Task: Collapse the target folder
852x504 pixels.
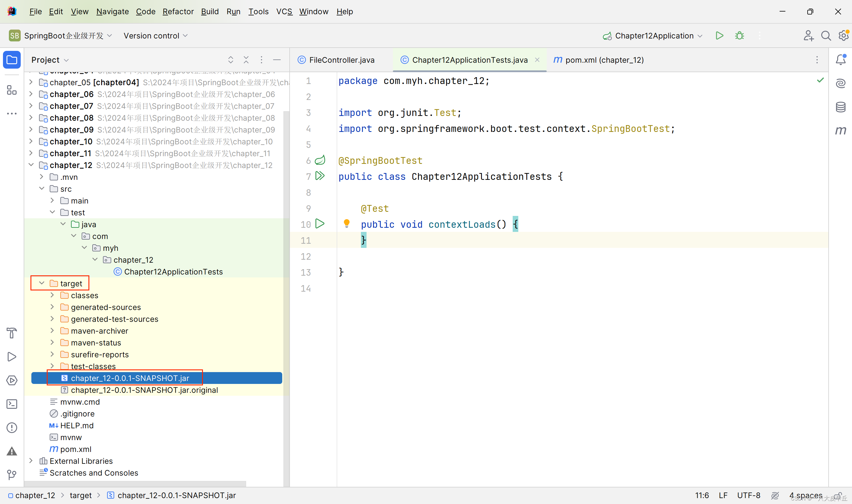Action: (x=42, y=283)
